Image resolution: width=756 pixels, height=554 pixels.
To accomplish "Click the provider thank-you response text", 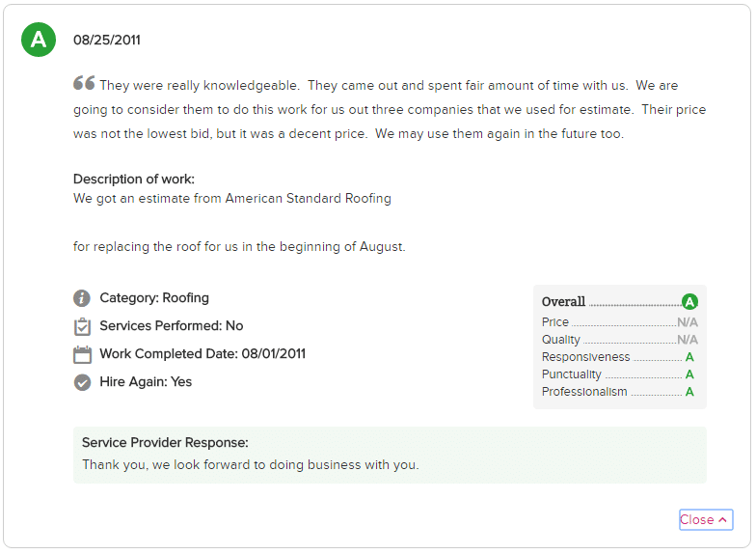I will coord(251,465).
